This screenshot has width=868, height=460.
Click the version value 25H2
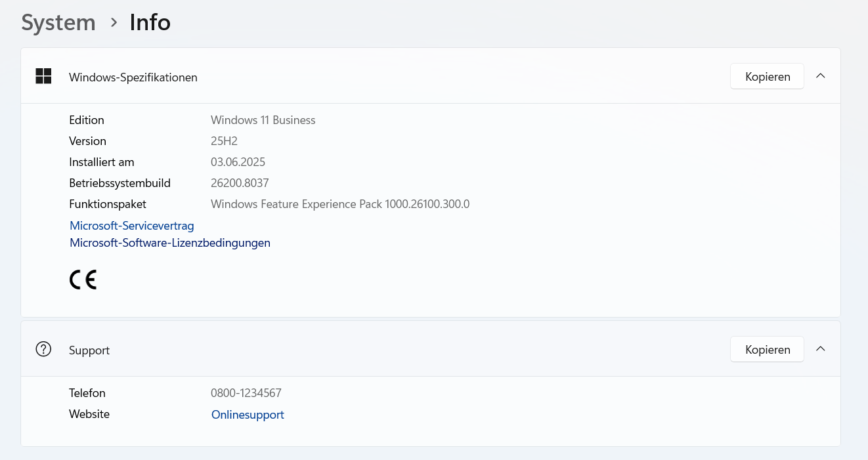point(224,141)
